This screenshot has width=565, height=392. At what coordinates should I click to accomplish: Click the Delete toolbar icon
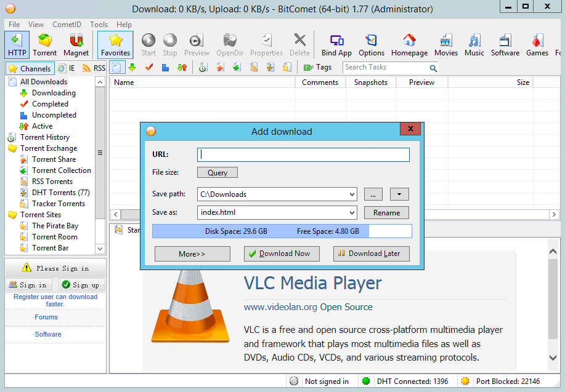point(299,45)
